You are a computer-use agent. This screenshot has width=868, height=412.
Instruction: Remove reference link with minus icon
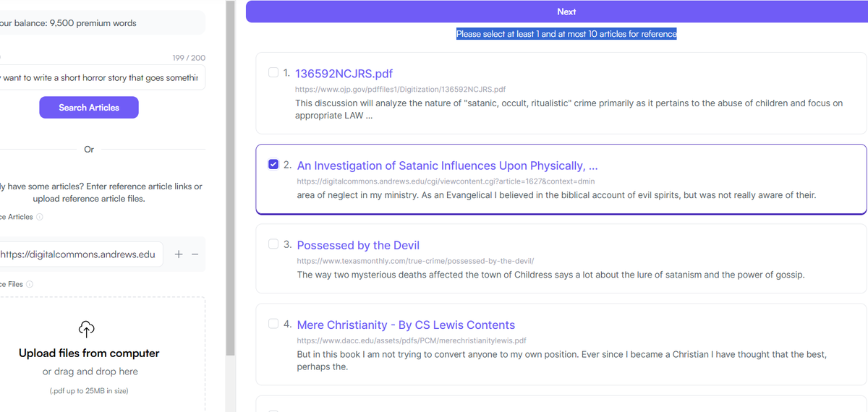pyautogui.click(x=195, y=254)
